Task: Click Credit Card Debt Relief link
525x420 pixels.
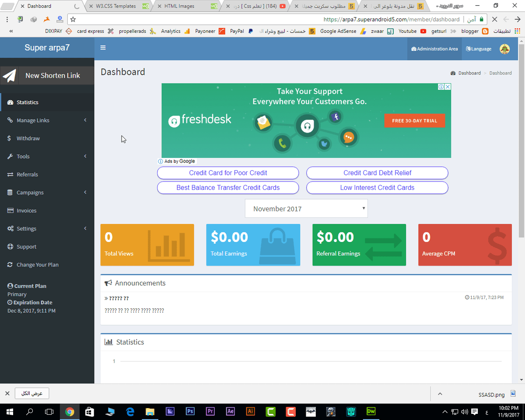Action: click(x=377, y=173)
